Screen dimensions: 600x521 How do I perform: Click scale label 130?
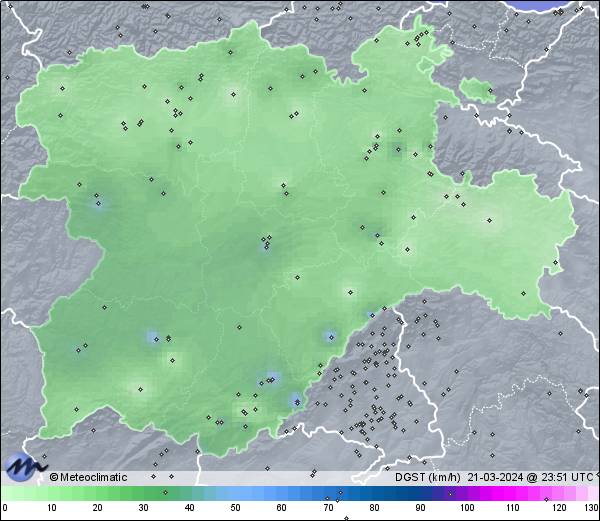coord(592,508)
